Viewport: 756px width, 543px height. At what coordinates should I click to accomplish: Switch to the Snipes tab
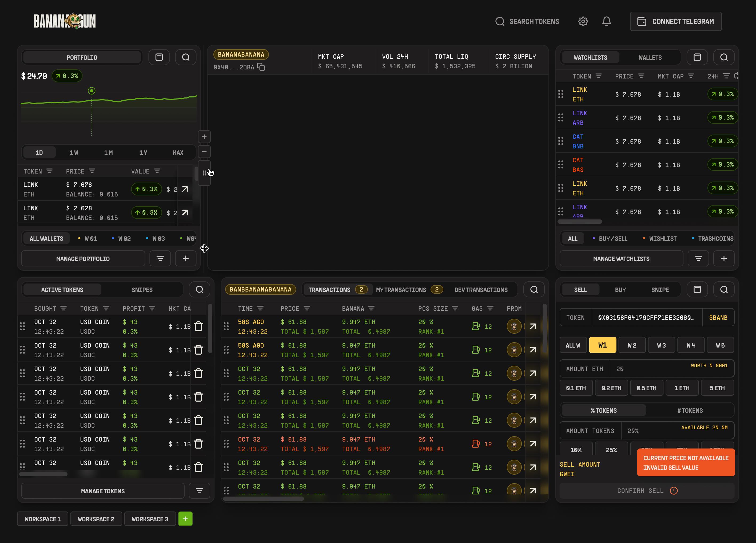[x=142, y=290]
